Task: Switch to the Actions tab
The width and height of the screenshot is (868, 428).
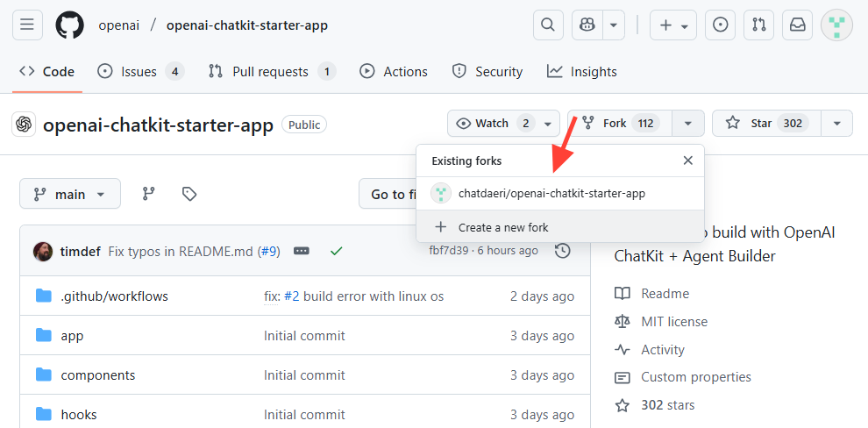Action: [394, 71]
